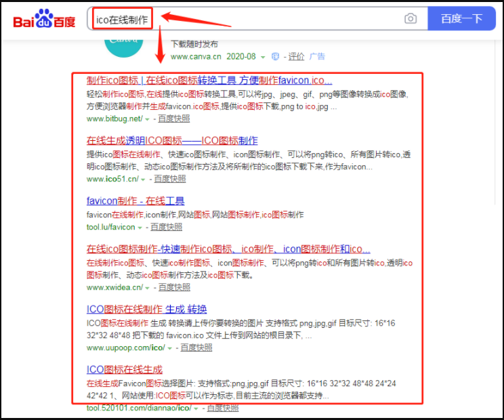Click the 百度一下 search button
The image size is (504, 420).
point(461,19)
